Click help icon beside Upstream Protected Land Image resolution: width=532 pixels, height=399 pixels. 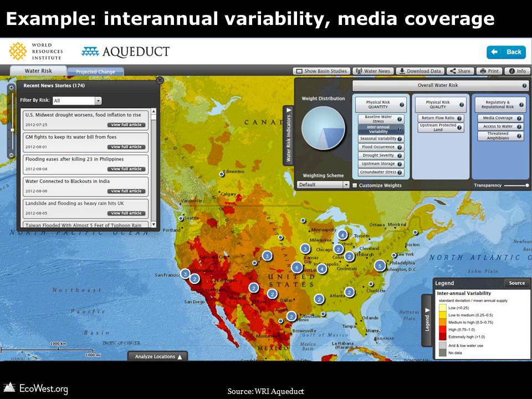pos(459,127)
